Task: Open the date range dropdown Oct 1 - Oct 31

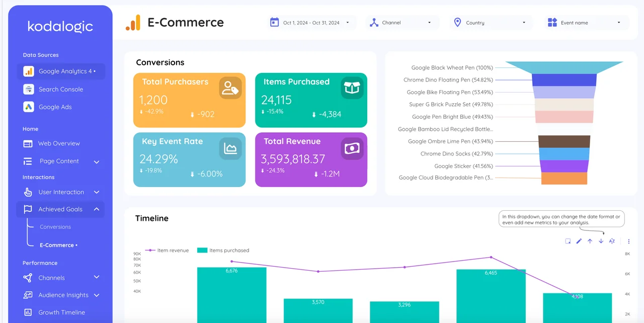Action: [311, 23]
